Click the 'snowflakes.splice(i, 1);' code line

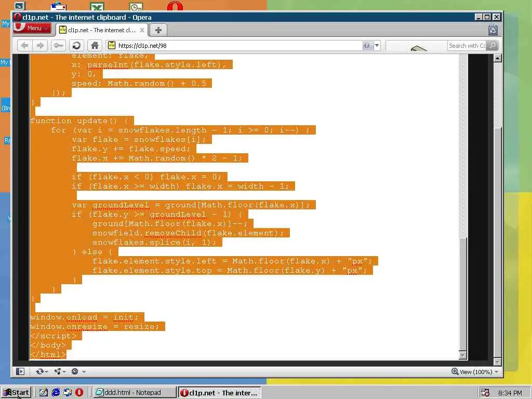[x=154, y=243]
